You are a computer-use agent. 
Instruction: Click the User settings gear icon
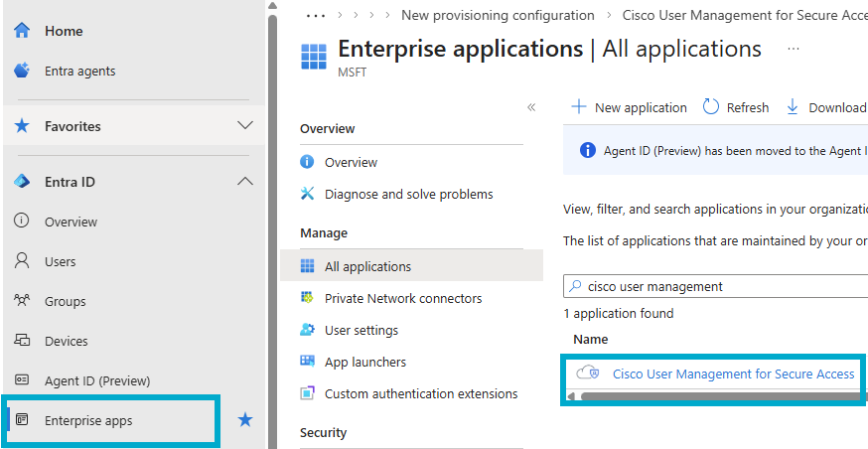307,330
